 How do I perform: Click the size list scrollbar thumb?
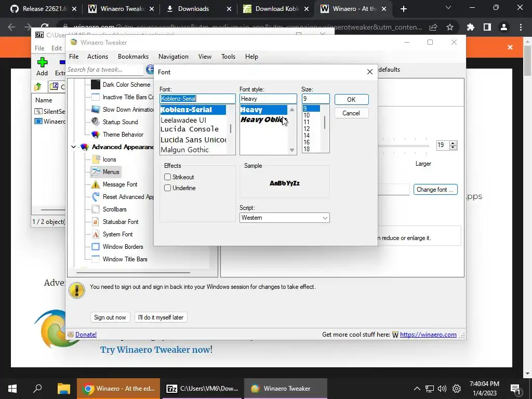point(325,122)
